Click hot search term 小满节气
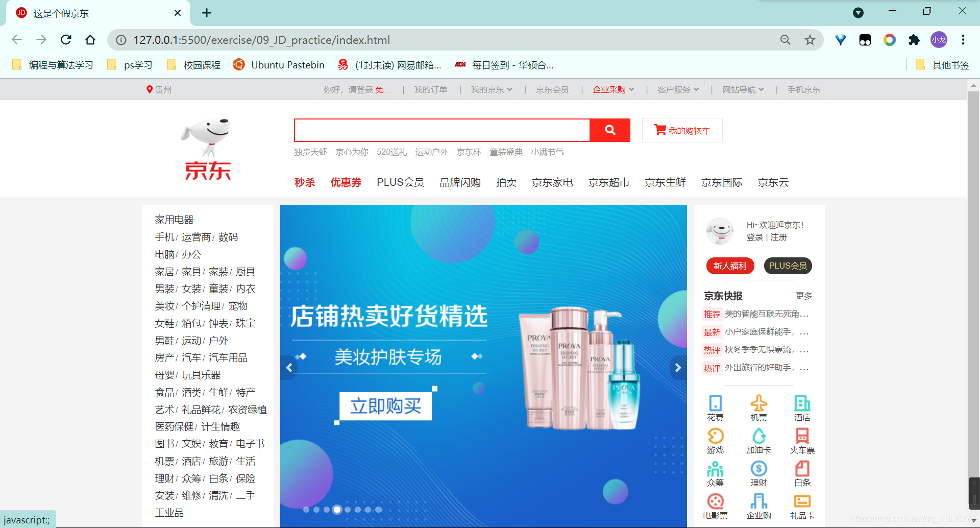The height and width of the screenshot is (528, 980). tap(547, 152)
